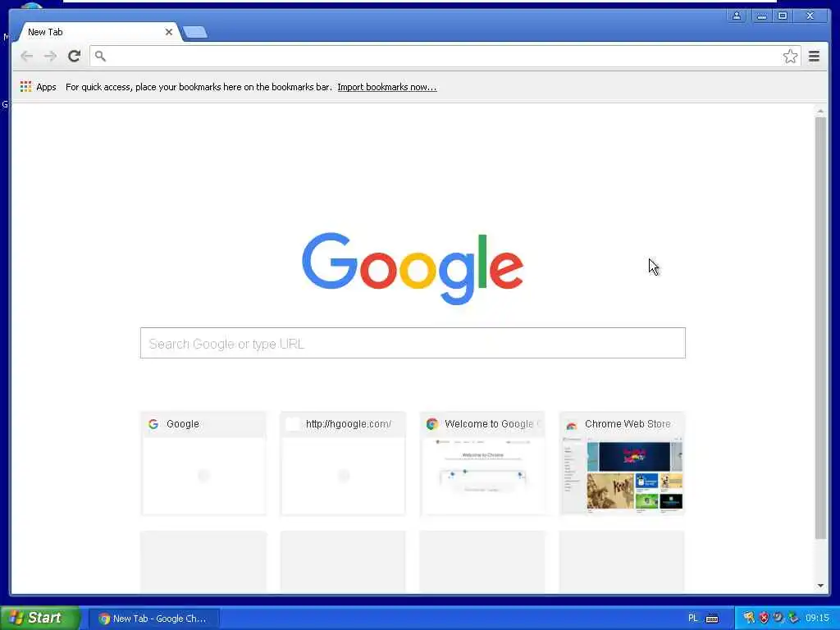
Task: Bookmark this page with the star
Action: (x=790, y=57)
